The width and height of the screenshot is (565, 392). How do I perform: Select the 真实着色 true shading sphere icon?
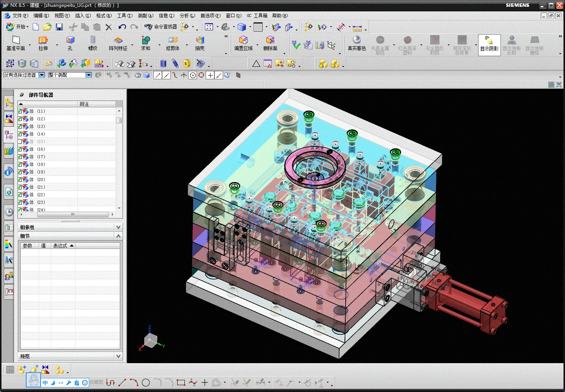click(357, 40)
